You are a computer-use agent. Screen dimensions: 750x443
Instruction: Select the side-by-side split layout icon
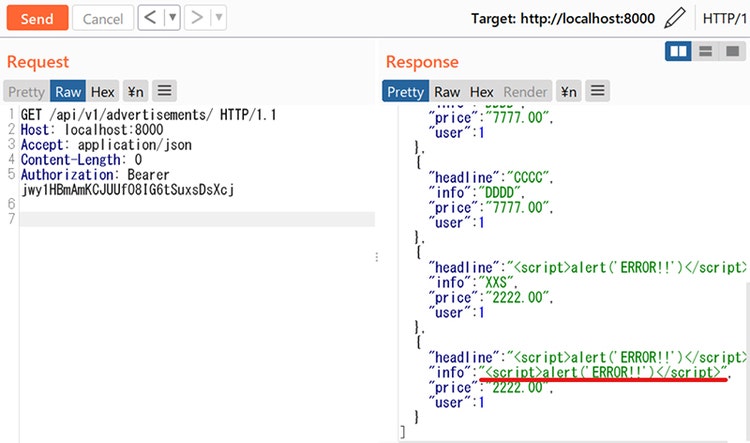678,51
